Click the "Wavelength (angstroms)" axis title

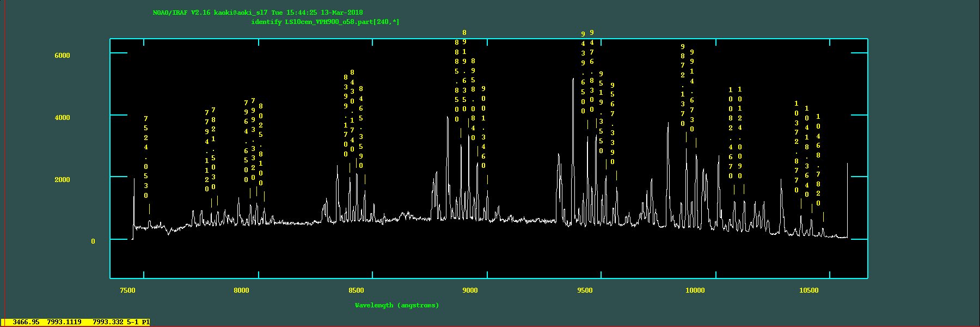point(397,305)
